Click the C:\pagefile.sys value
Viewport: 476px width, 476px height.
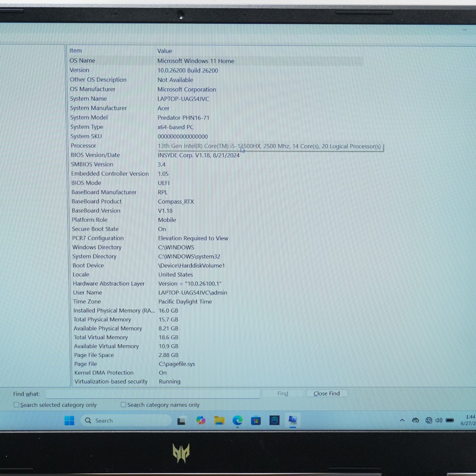(x=177, y=364)
